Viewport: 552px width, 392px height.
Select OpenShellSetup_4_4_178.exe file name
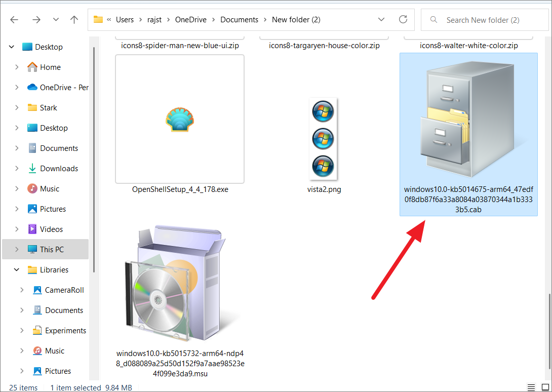pyautogui.click(x=180, y=189)
